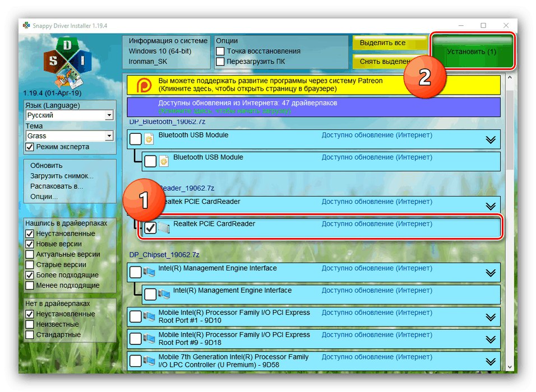
Task: Select Root Port #1 - 9D10 checkbox
Action: coord(135,316)
